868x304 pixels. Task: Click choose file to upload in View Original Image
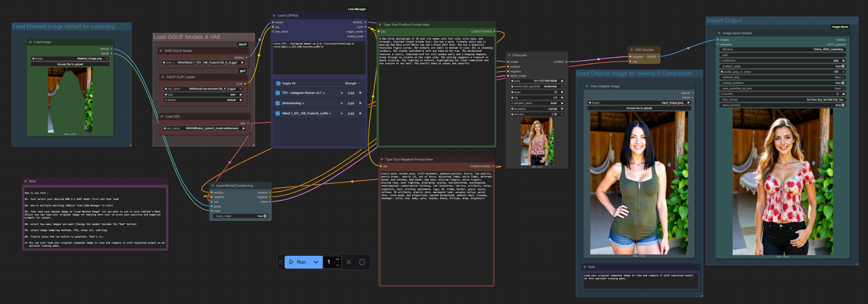[x=639, y=108]
